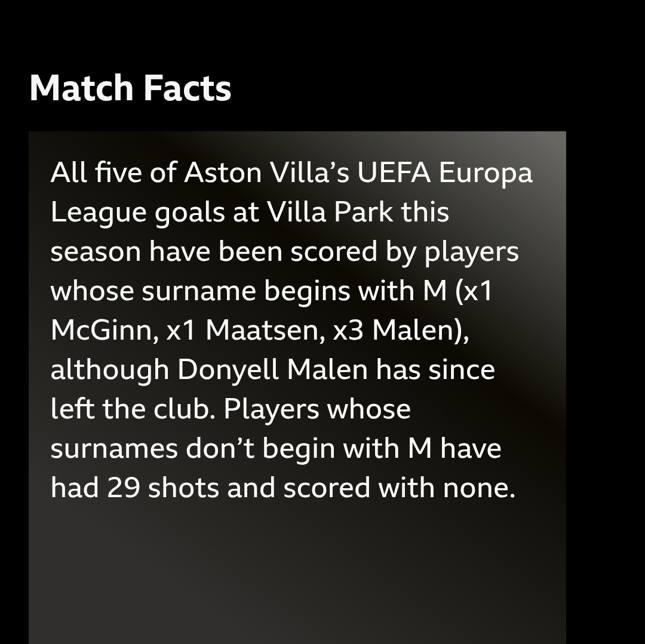Click the word "League" starting the second line
This screenshot has height=644, width=645.
click(x=99, y=212)
